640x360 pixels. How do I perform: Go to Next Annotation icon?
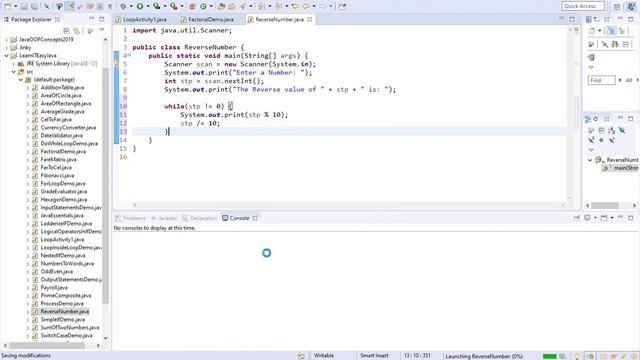coord(260,6)
